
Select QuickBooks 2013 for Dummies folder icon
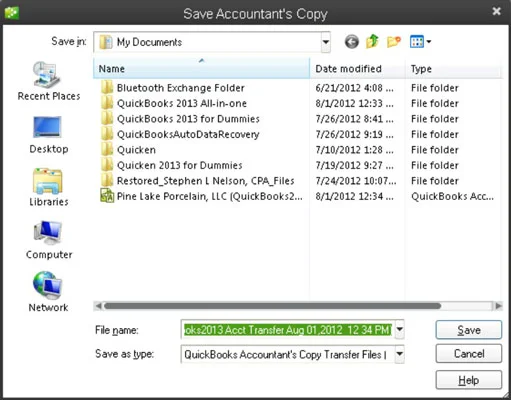click(107, 119)
